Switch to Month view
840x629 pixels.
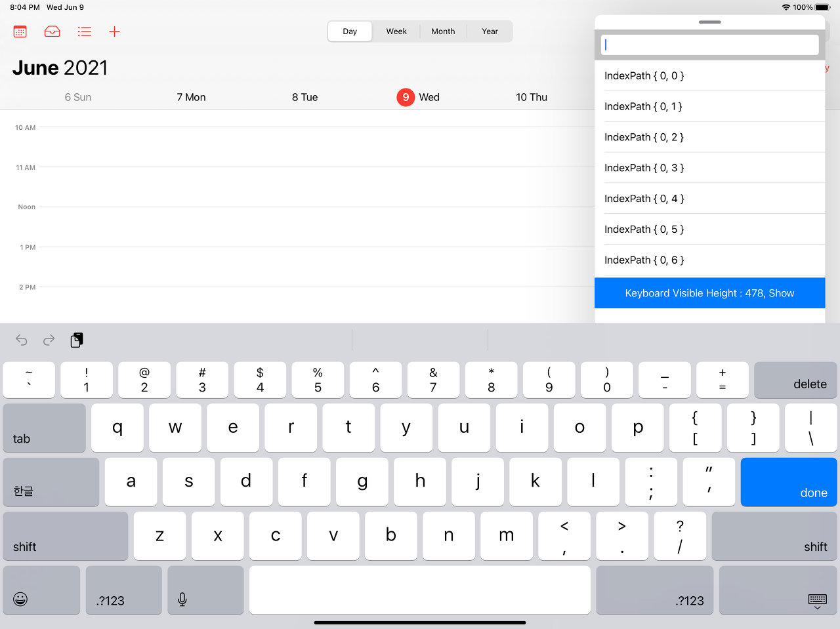[443, 31]
